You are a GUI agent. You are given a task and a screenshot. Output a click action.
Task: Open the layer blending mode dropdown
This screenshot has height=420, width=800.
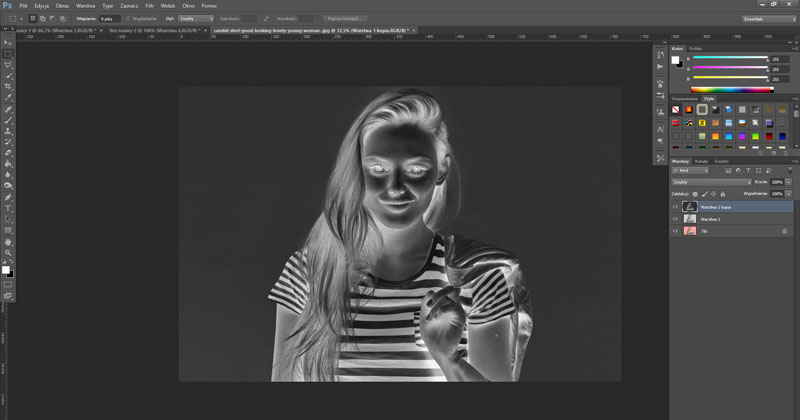[710, 182]
